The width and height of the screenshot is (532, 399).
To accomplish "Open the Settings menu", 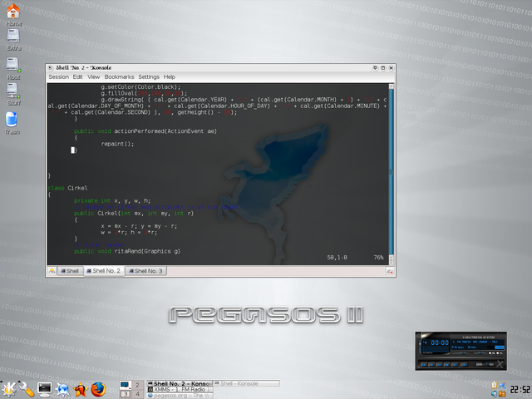I will point(149,77).
